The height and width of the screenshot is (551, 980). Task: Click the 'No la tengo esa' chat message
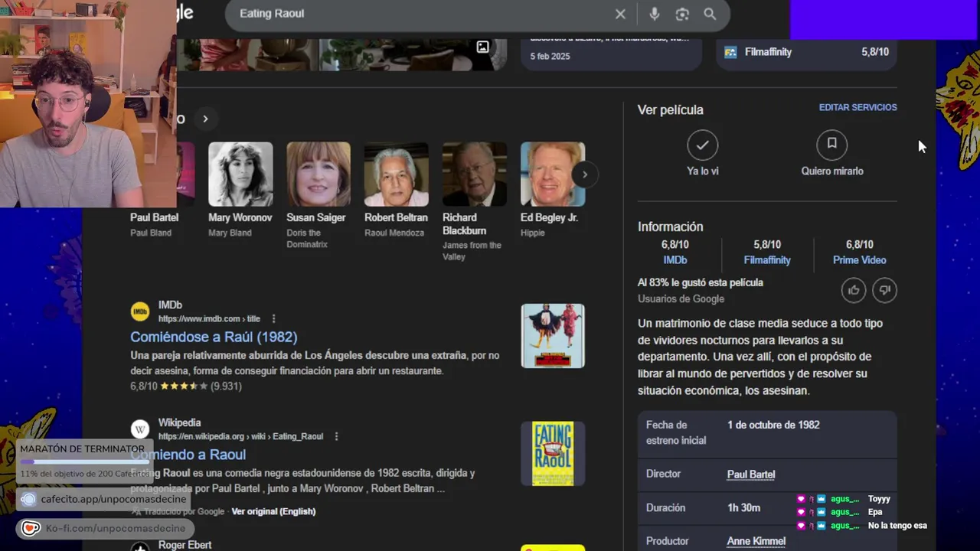point(897,526)
